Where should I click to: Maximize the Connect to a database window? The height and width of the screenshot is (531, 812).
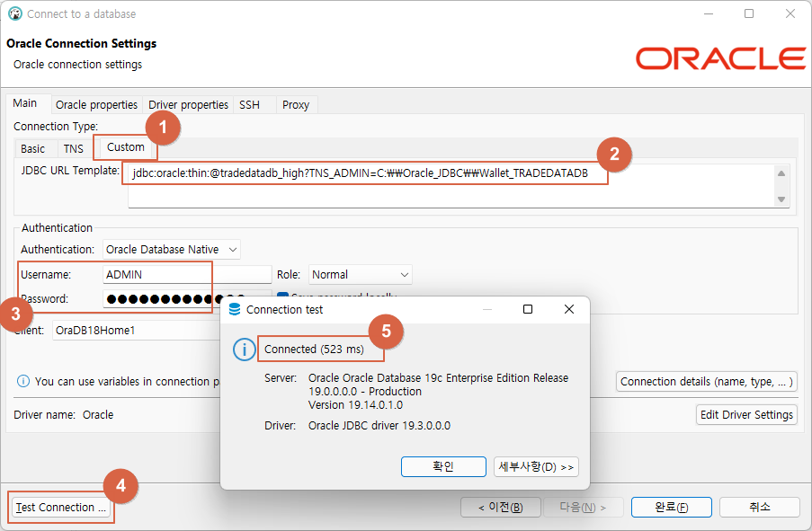click(749, 13)
